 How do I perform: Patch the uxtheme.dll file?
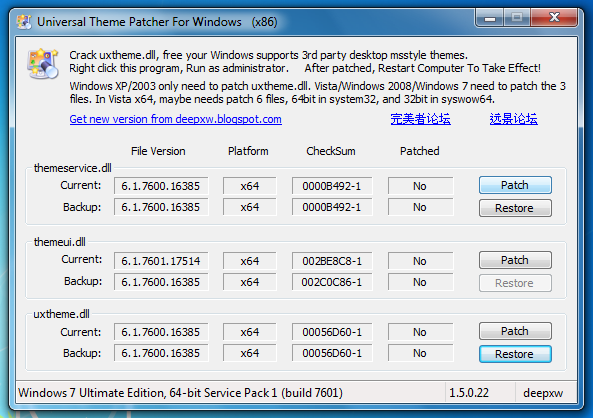coord(515,331)
